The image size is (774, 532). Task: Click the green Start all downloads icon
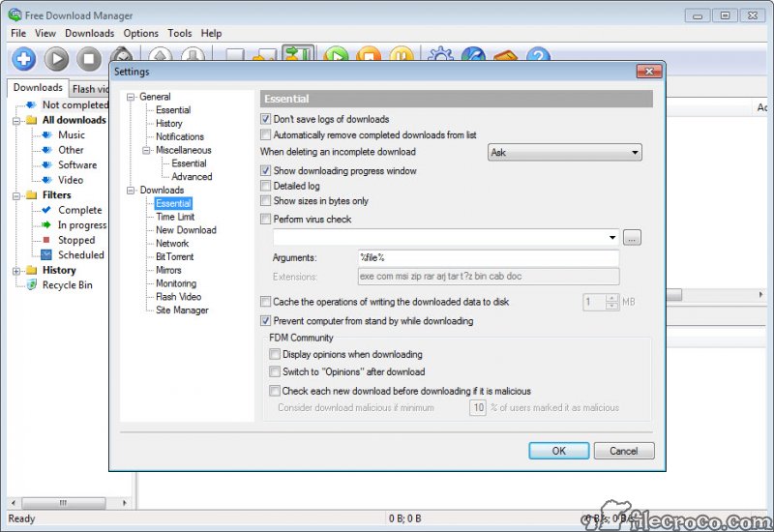[x=336, y=54]
